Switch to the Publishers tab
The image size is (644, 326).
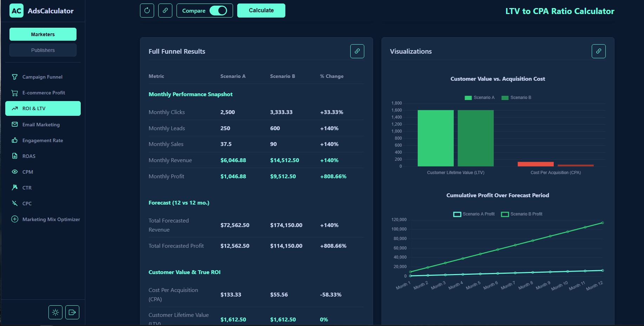[x=43, y=50]
